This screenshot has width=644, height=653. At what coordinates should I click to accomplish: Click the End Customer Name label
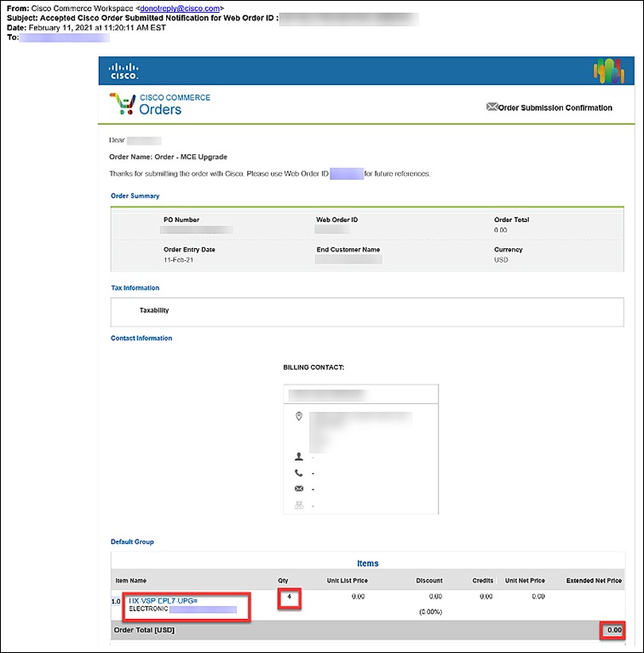tap(348, 250)
